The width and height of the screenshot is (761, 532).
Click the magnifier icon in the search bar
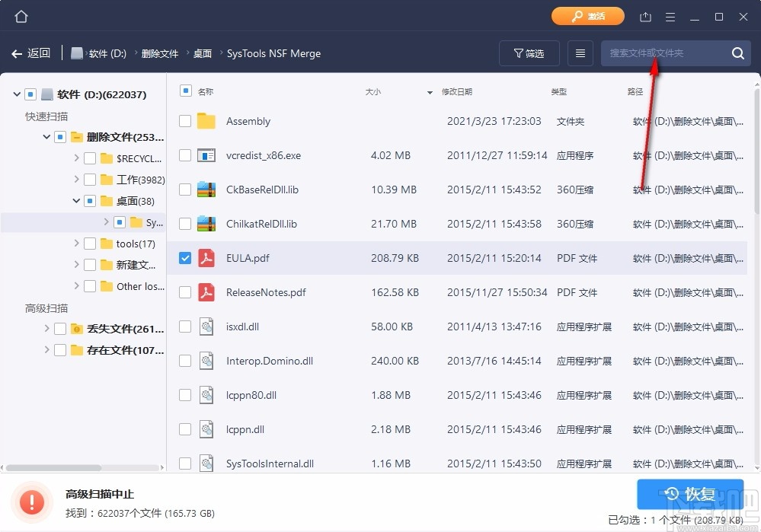737,53
